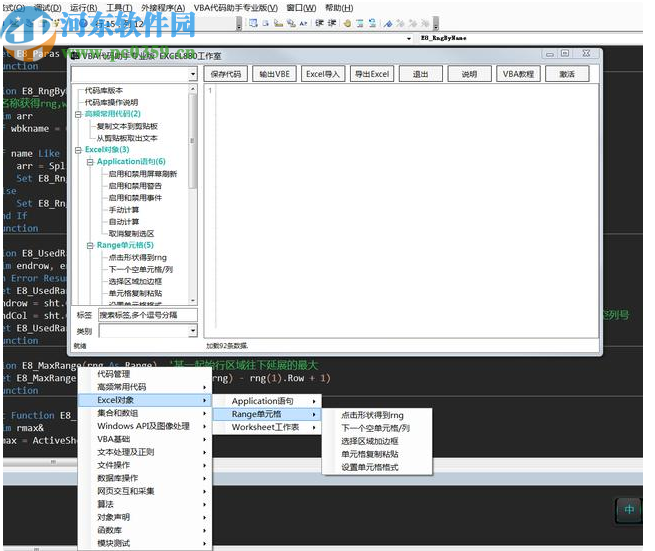Open the procedure dropdown beside E8_RngByName
The height and width of the screenshot is (551, 655).
(x=409, y=38)
